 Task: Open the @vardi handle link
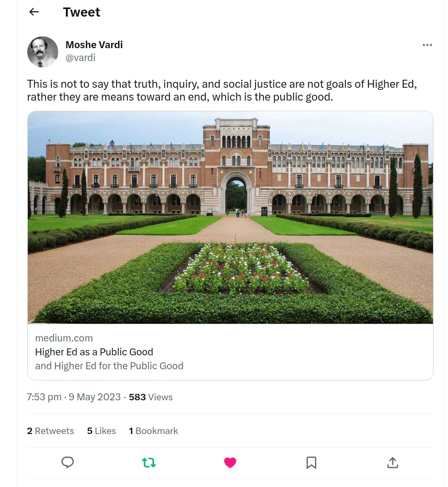[x=80, y=58]
